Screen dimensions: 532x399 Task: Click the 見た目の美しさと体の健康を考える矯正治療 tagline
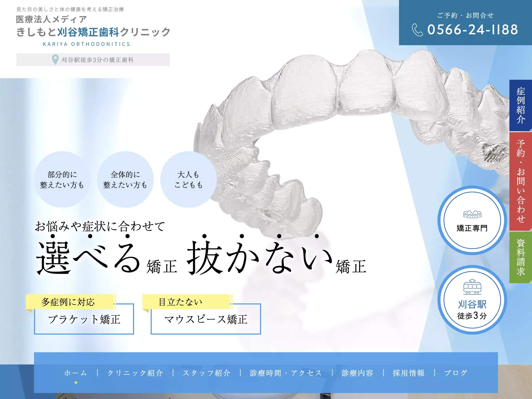click(70, 9)
